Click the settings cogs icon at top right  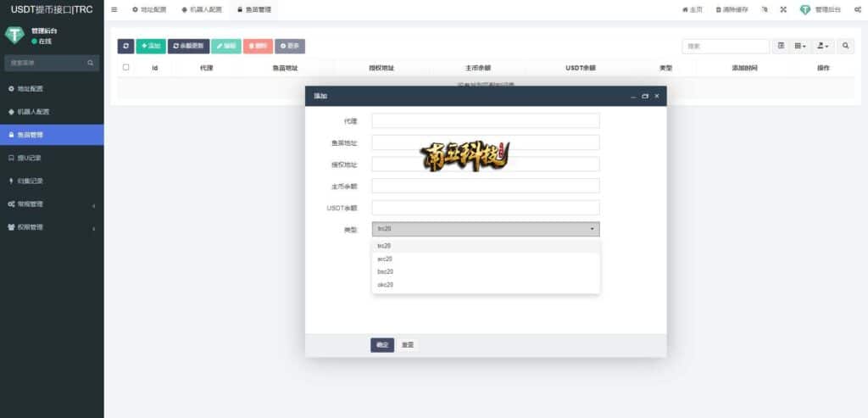pyautogui.click(x=858, y=9)
